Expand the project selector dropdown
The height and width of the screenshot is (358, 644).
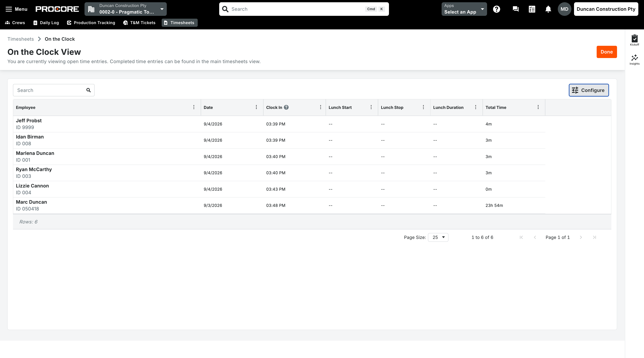click(125, 9)
